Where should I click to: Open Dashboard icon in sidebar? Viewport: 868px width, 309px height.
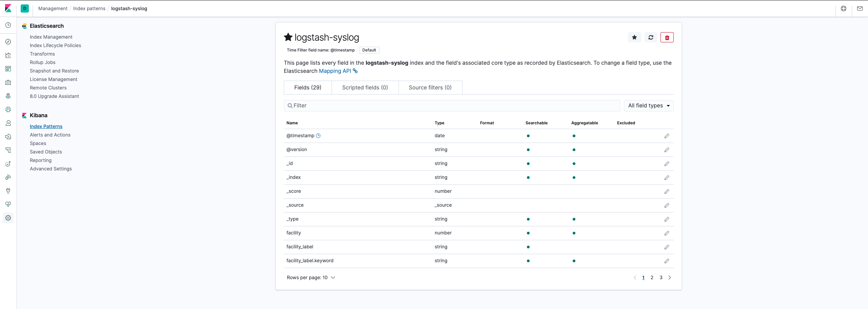[x=8, y=69]
